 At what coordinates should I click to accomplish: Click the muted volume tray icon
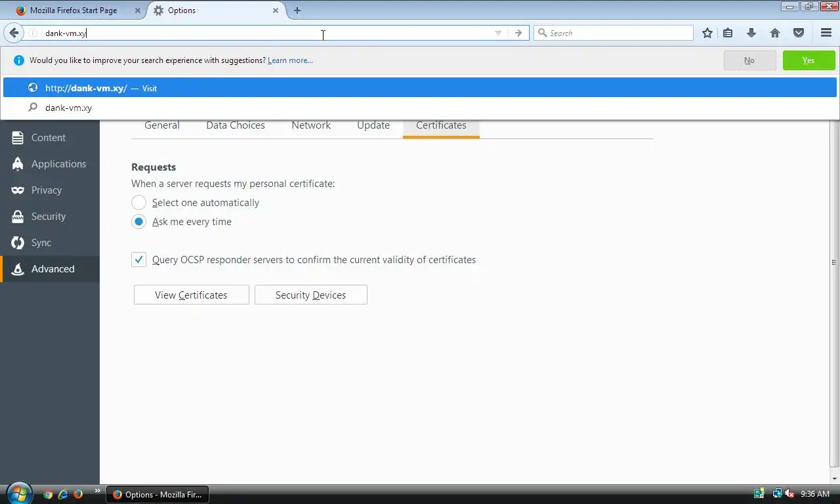(789, 493)
